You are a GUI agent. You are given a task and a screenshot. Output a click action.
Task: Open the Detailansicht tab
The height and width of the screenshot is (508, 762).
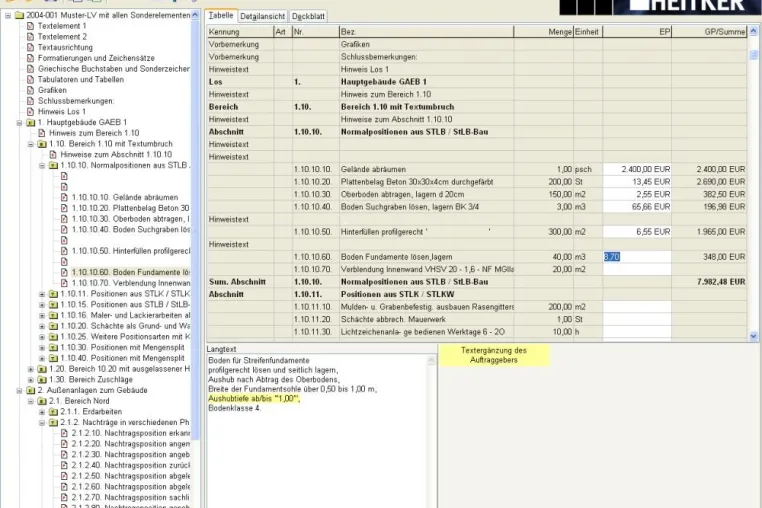(x=262, y=16)
